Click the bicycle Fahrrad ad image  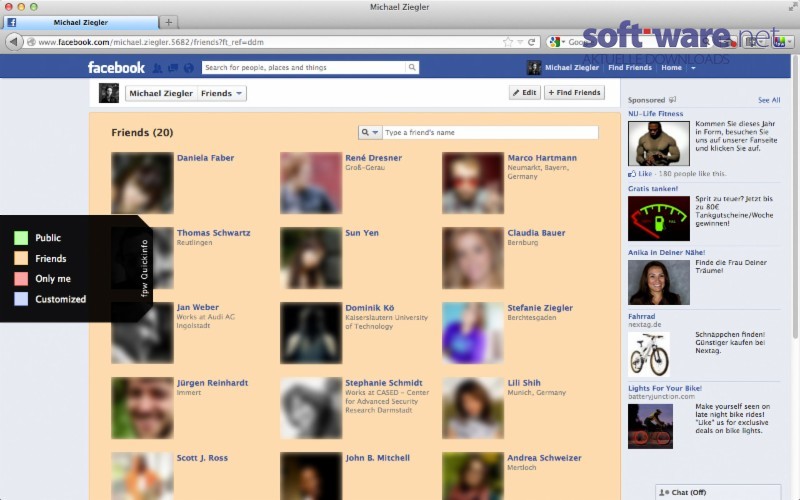coord(648,354)
